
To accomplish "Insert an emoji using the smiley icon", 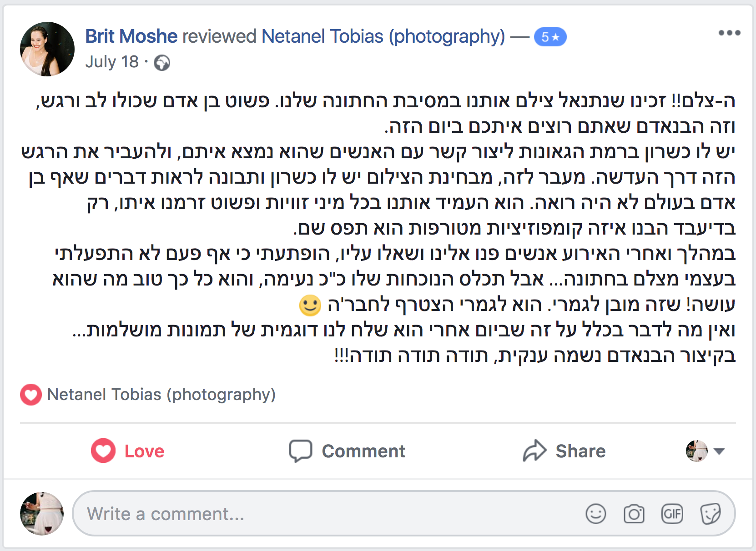I will (x=595, y=514).
